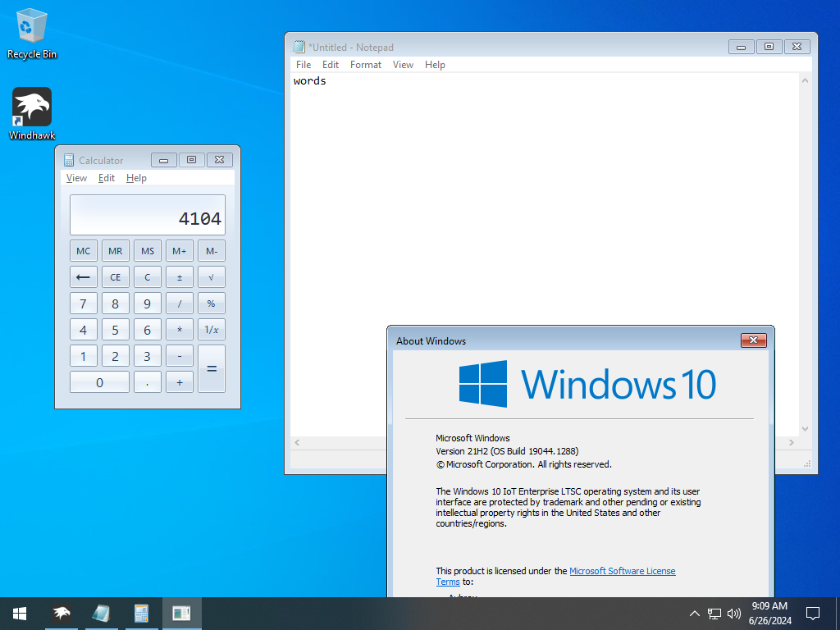Screen dimensions: 840x630
Task: Open the Edit menu in Calculator
Action: tap(107, 178)
